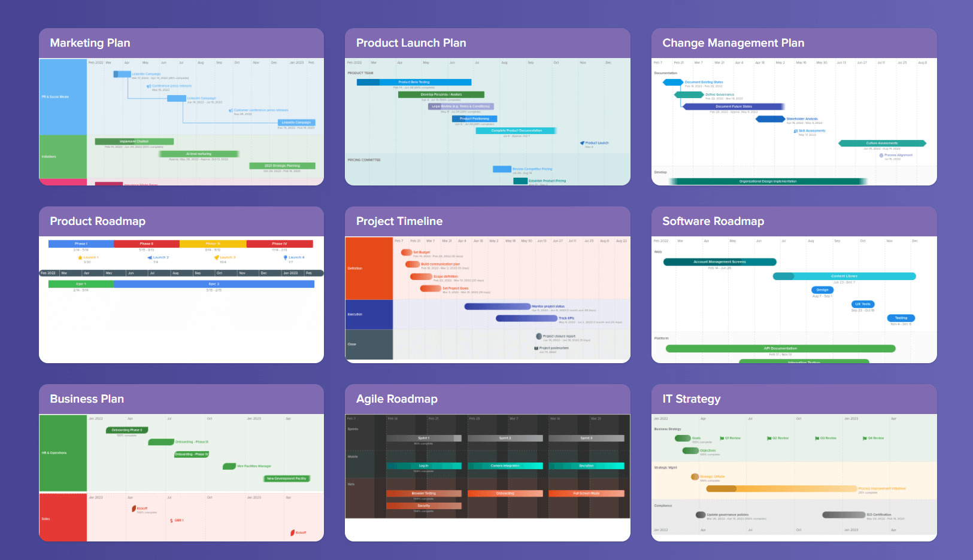Click the New Development Facility bar
This screenshot has height=560, width=973.
point(287,479)
